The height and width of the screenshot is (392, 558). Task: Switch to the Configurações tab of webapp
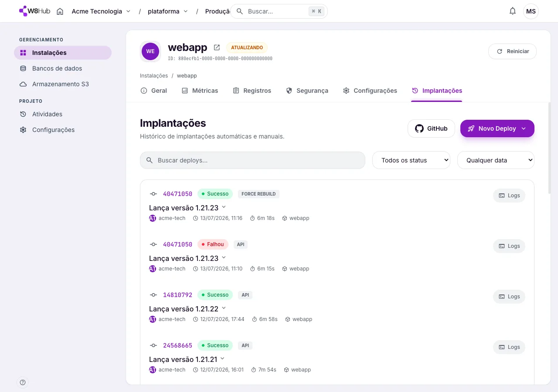(370, 91)
